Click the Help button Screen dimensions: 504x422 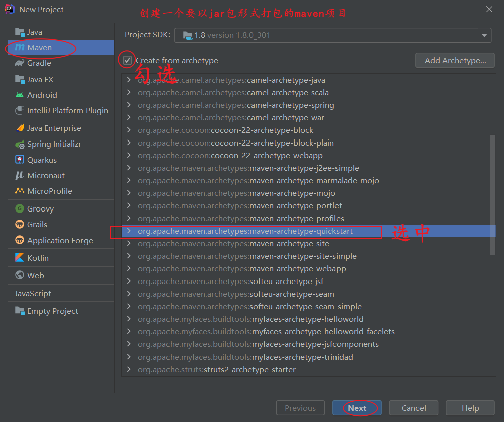(470, 408)
